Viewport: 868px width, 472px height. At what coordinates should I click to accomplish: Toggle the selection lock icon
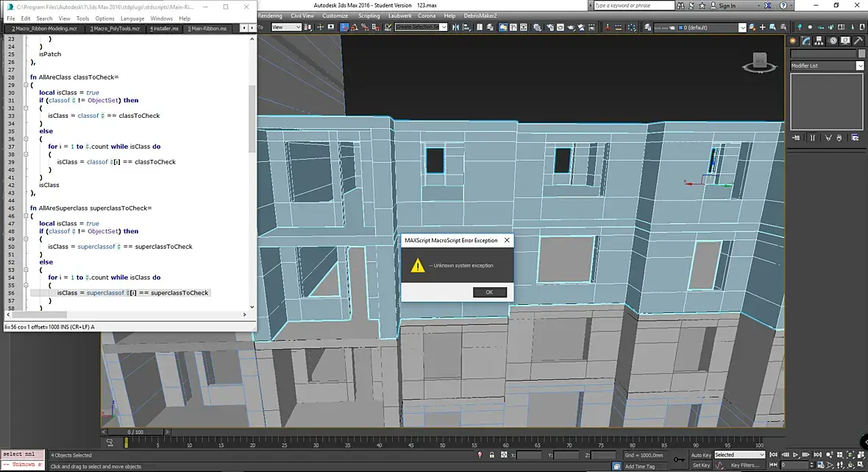tap(490, 455)
